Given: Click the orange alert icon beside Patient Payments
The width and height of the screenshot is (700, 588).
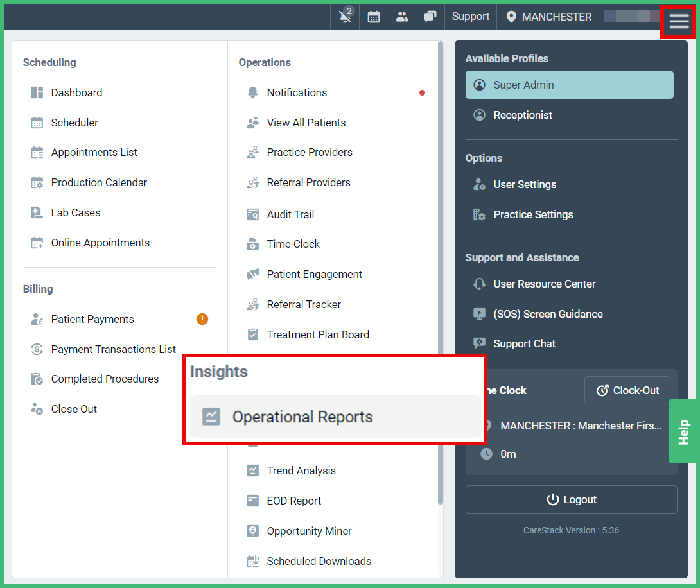Looking at the screenshot, I should 202,319.
